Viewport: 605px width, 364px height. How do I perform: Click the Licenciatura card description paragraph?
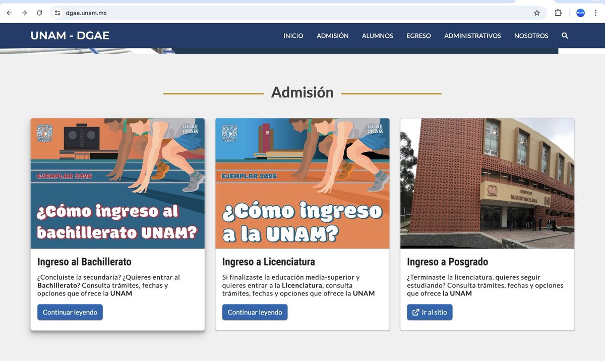tap(298, 285)
